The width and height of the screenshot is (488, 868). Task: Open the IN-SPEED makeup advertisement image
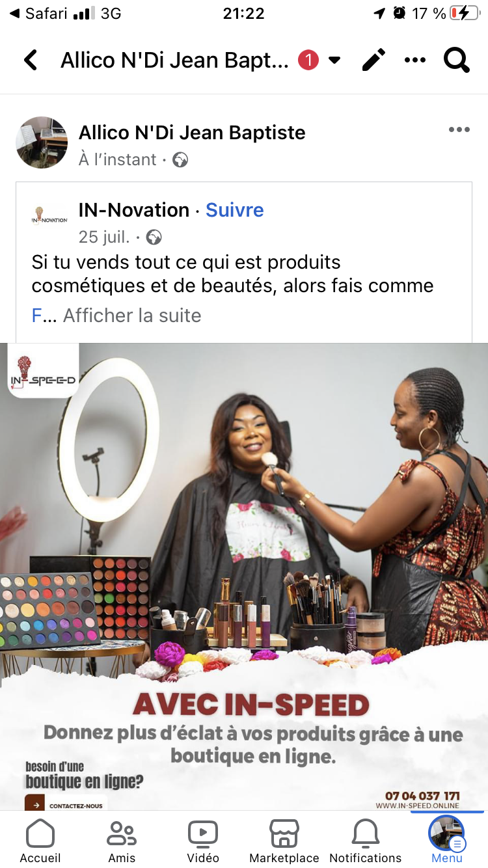[x=244, y=576]
